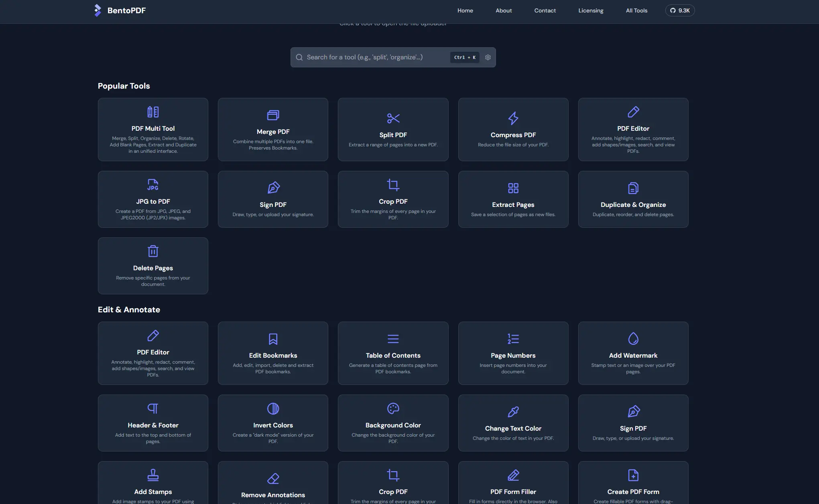This screenshot has width=819, height=504.
Task: Click Crop PDF icon in Popular Tools
Action: click(x=393, y=185)
